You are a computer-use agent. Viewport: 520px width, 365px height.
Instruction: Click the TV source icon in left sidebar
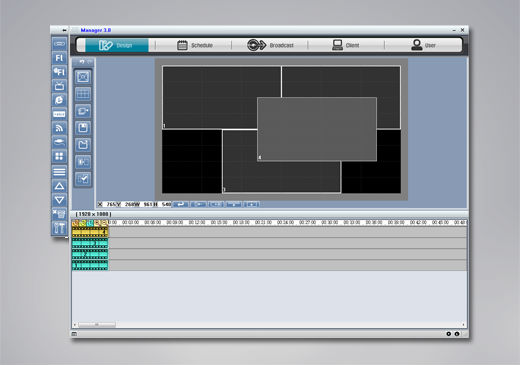(59, 86)
